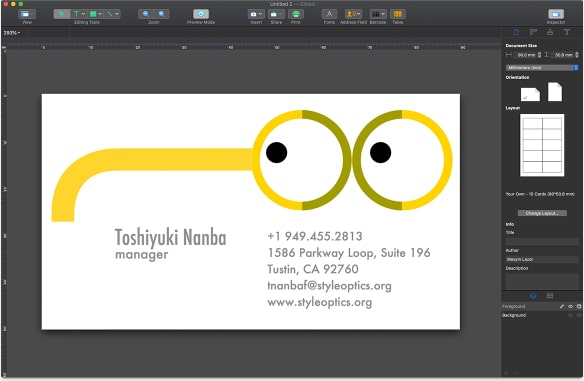Switch to the text inspector tab

[566, 32]
